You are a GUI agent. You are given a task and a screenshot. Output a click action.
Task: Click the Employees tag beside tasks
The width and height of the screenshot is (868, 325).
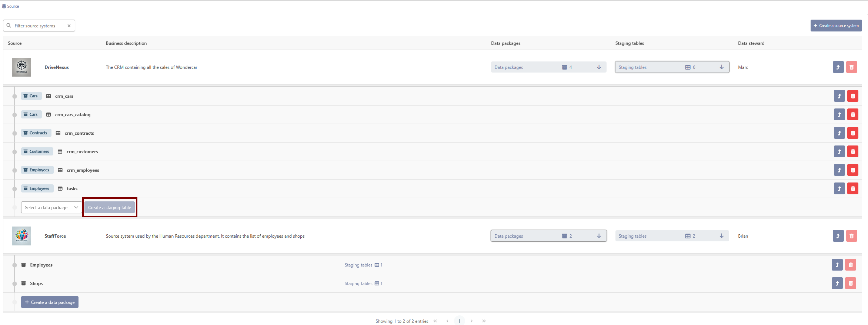pyautogui.click(x=37, y=188)
